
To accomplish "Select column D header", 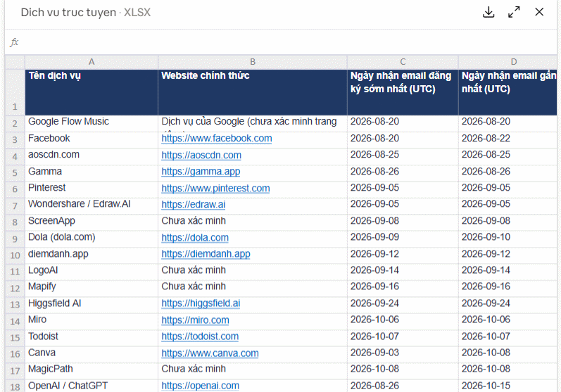I will coord(508,62).
